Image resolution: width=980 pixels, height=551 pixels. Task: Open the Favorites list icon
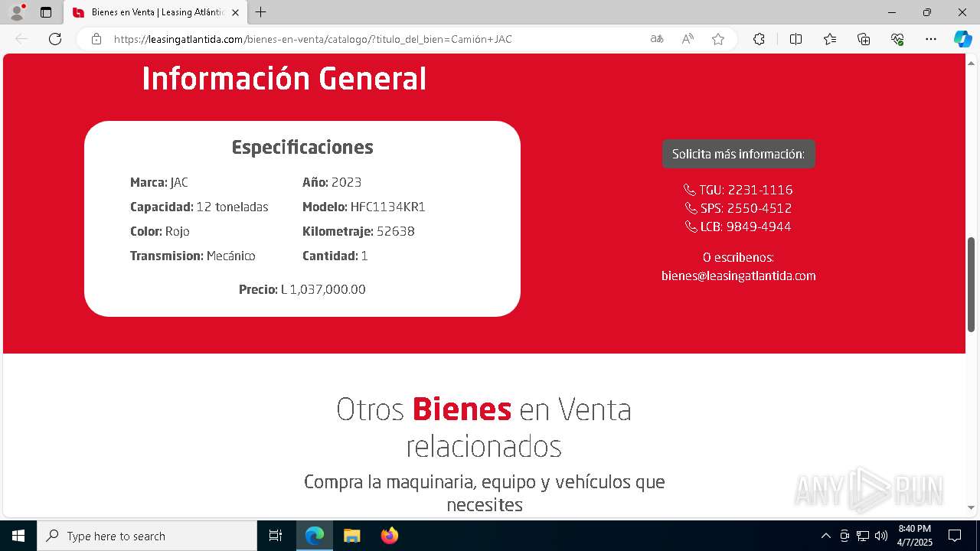coord(830,39)
